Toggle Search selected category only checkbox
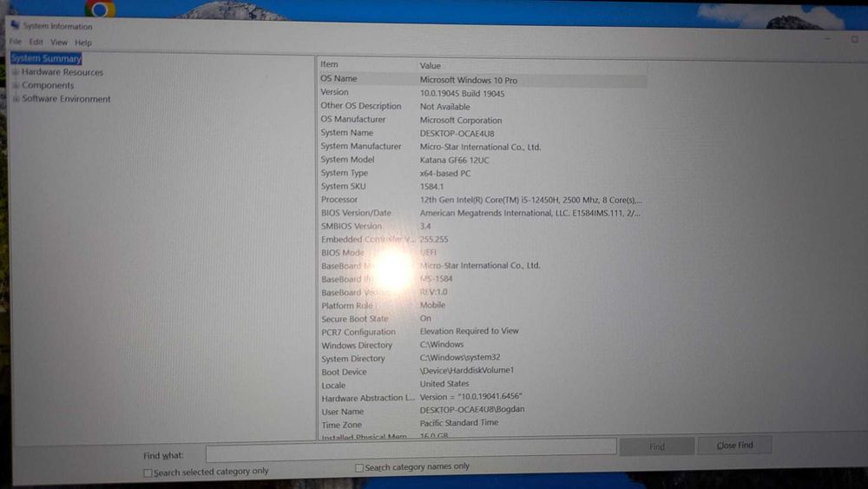The image size is (868, 489). [x=148, y=472]
